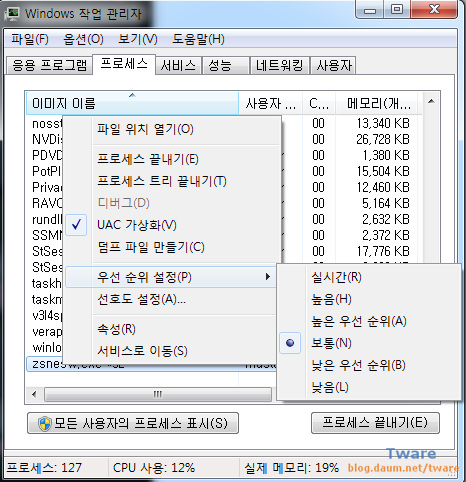Click the 2,632 KB memory value
Viewport: 466px width, 482px height.
click(386, 220)
